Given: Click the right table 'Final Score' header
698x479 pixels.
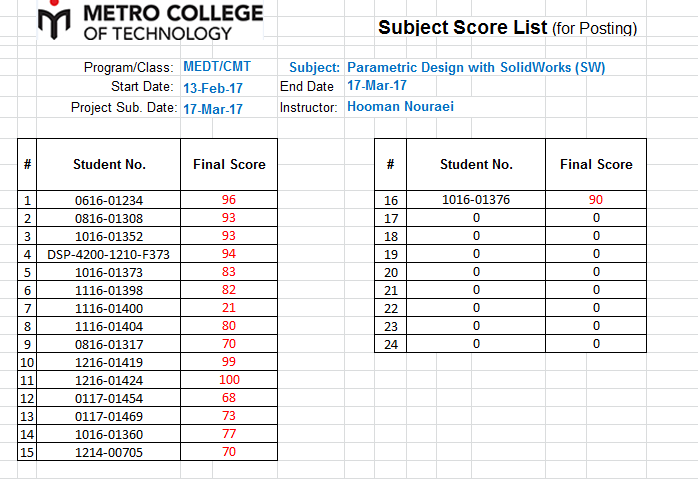Looking at the screenshot, I should coord(596,164).
